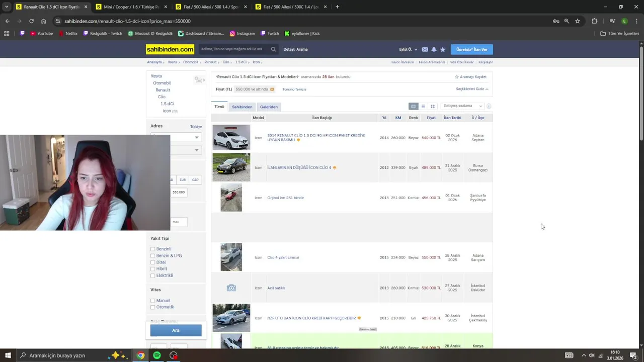Click the Windows Start button
Viewport: 644px width, 362px height.
pos(8,355)
